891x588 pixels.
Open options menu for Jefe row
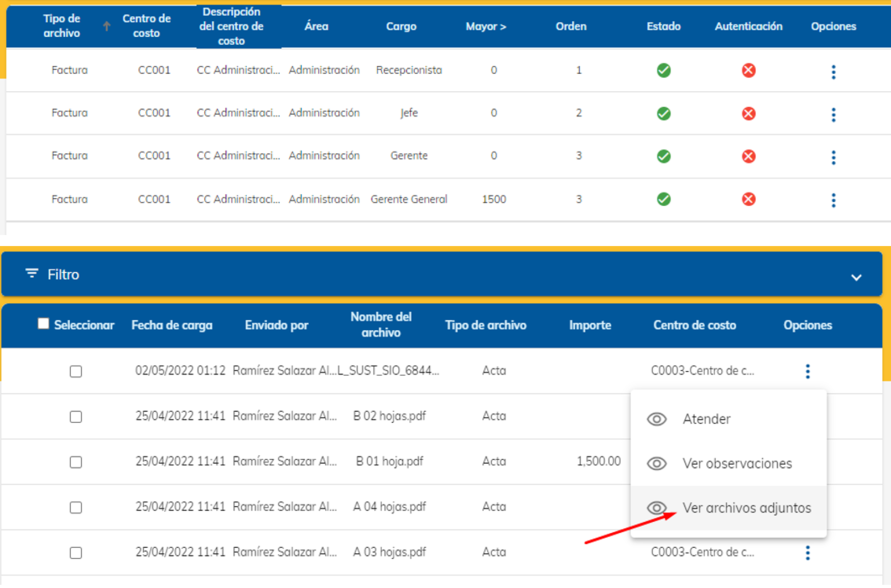coord(833,114)
